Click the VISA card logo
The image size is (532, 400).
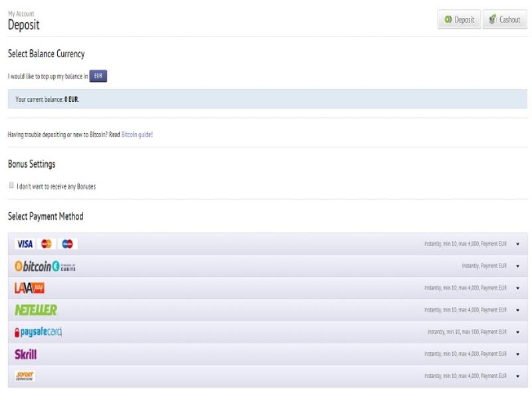coord(25,244)
